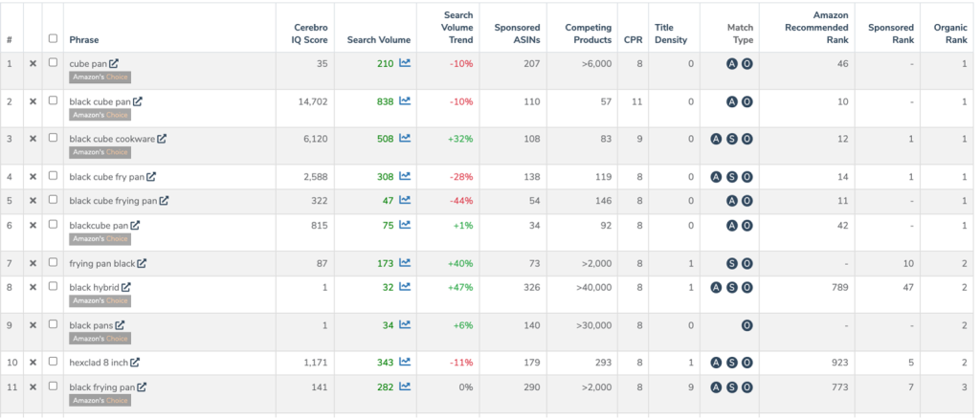View trend graph icon for 'hexclad 8 inch'
The height and width of the screenshot is (420, 980).
(x=405, y=363)
